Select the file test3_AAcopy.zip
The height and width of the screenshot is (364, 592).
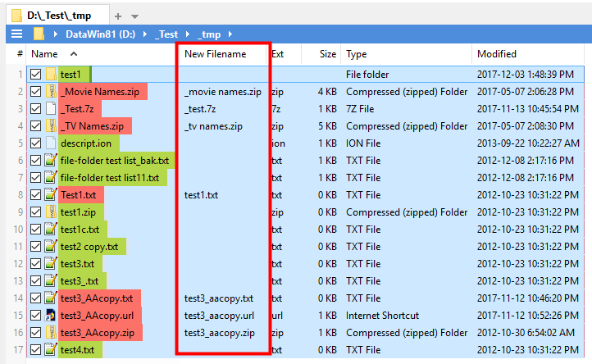[x=98, y=333]
